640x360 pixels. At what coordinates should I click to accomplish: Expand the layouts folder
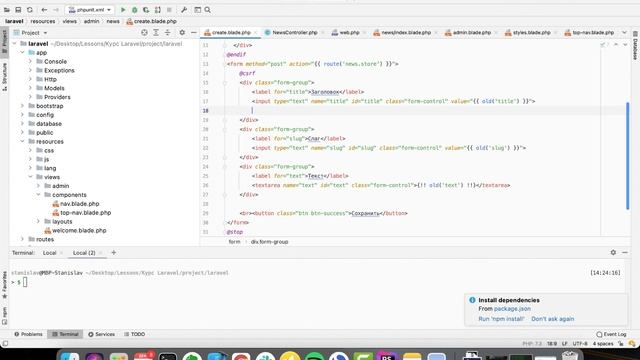38,222
